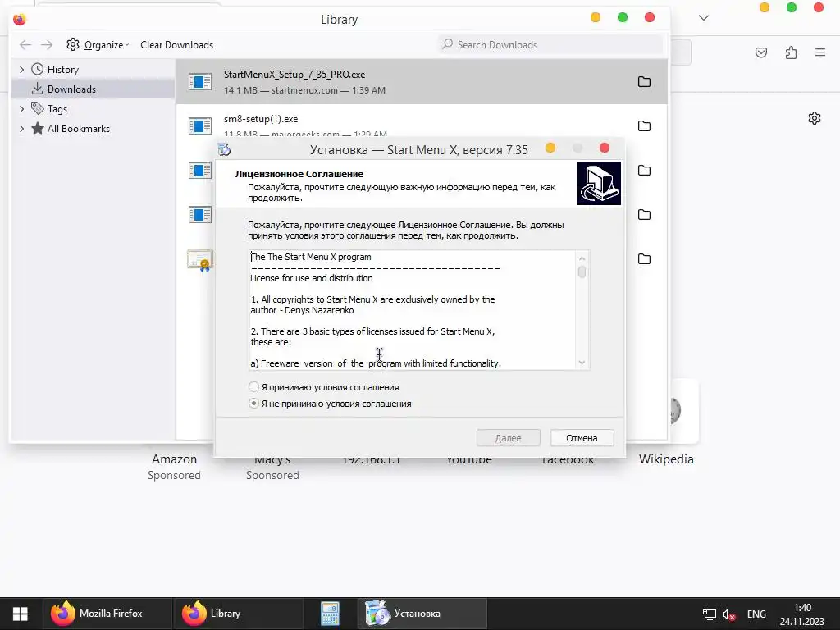Screen dimensions: 840x630
Task: Click the fourth download's file icon
Action: (200, 214)
